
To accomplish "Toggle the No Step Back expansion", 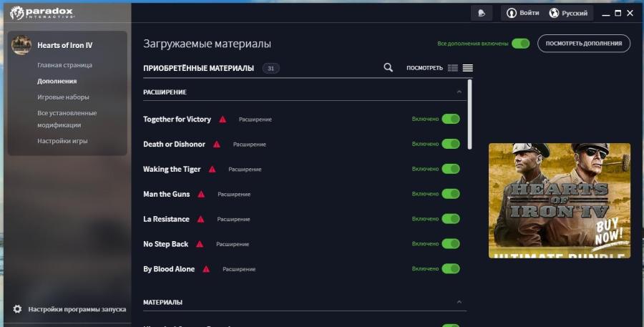I will tap(450, 244).
